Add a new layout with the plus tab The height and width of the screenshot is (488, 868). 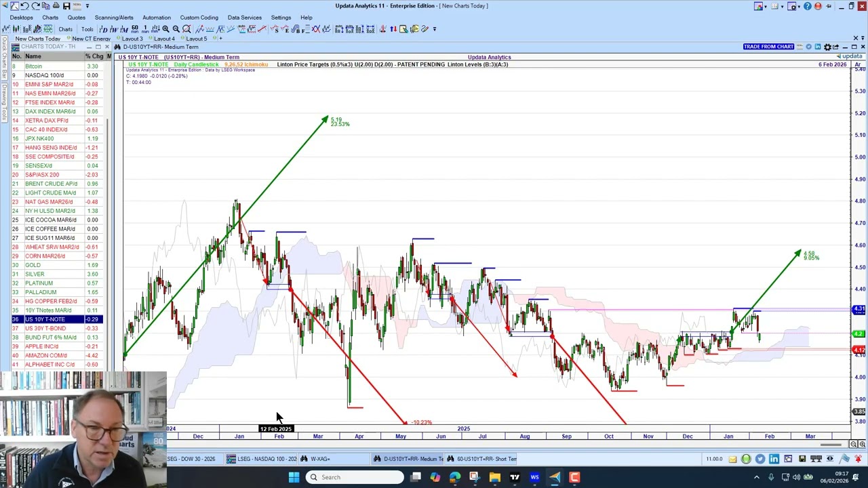[220, 39]
